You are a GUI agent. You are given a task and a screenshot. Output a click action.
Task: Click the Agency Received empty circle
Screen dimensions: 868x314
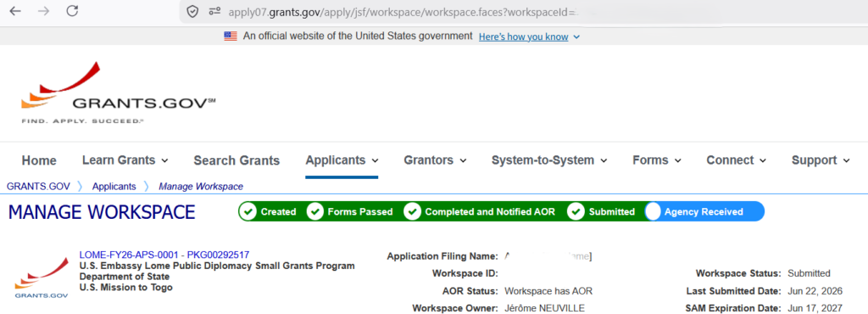pos(654,211)
